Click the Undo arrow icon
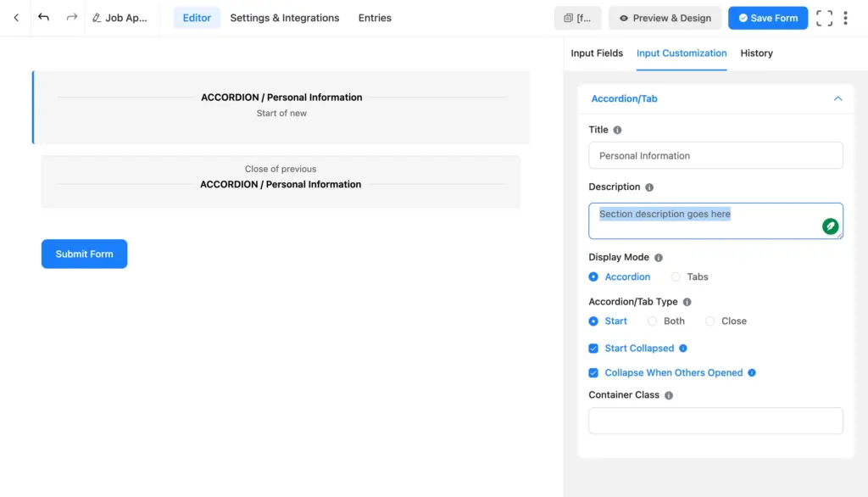The width and height of the screenshot is (868, 497). tap(43, 17)
